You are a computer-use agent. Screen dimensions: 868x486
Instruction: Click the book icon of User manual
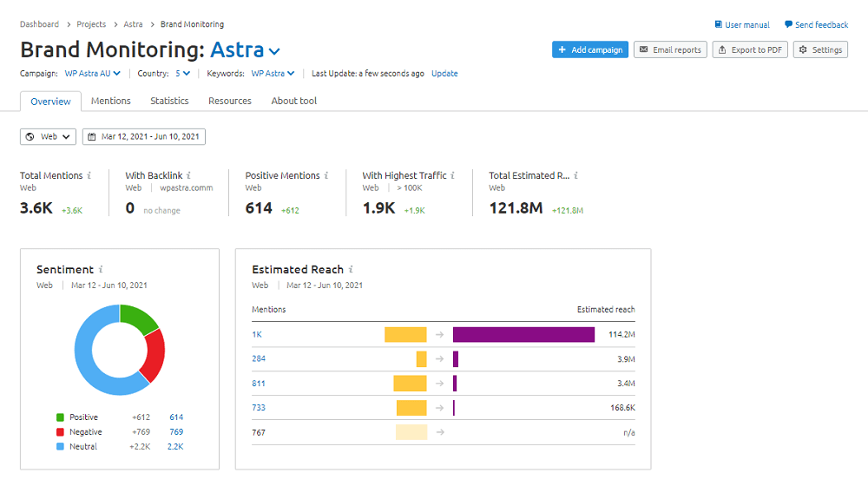tap(719, 24)
